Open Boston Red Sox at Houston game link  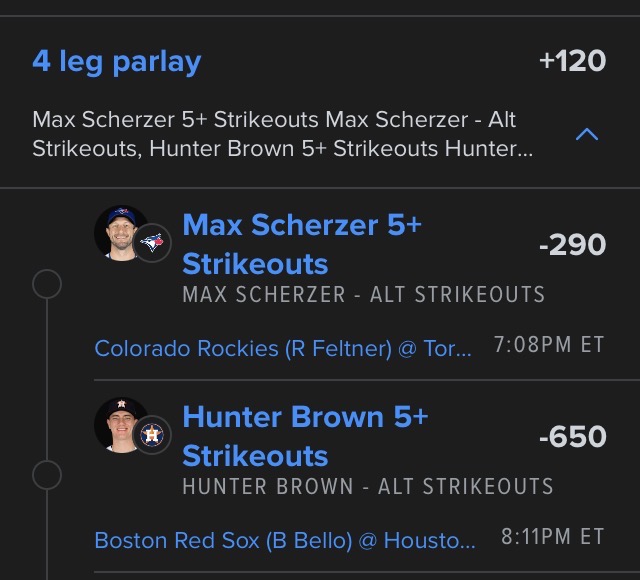(x=285, y=540)
